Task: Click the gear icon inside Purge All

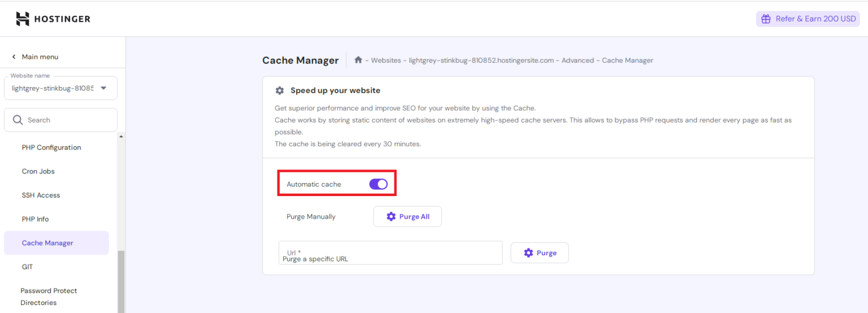Action: (x=391, y=216)
